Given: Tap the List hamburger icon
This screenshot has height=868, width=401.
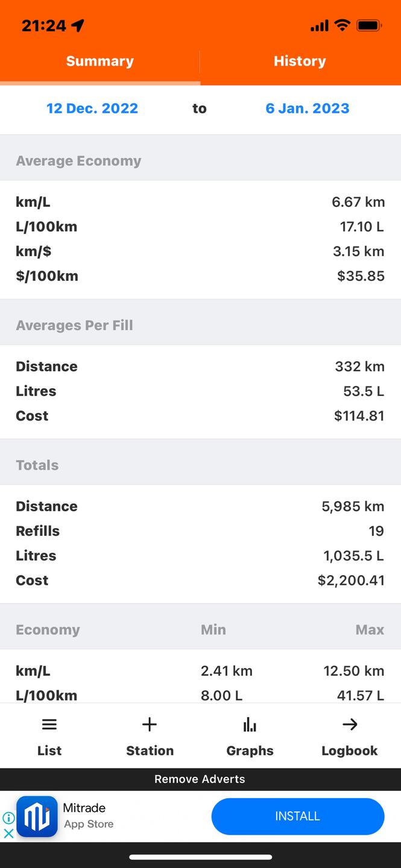Looking at the screenshot, I should [x=49, y=725].
